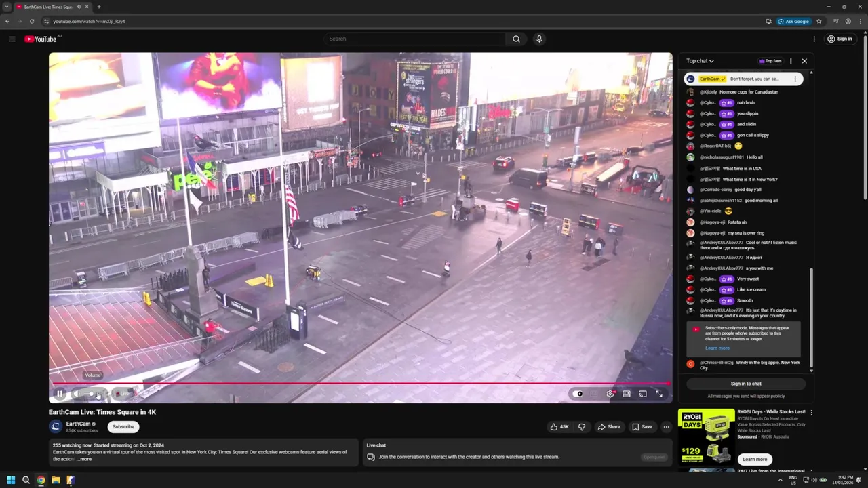Open the YouTube hamburger guide menu

(x=12, y=39)
